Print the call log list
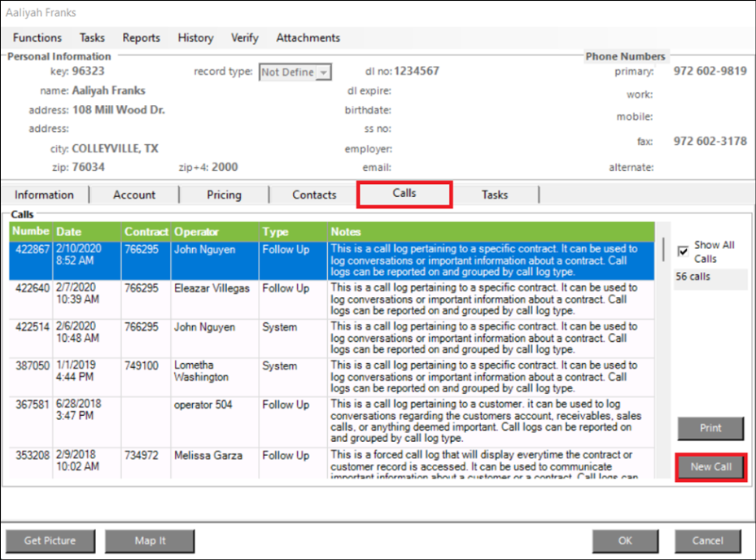 click(710, 428)
